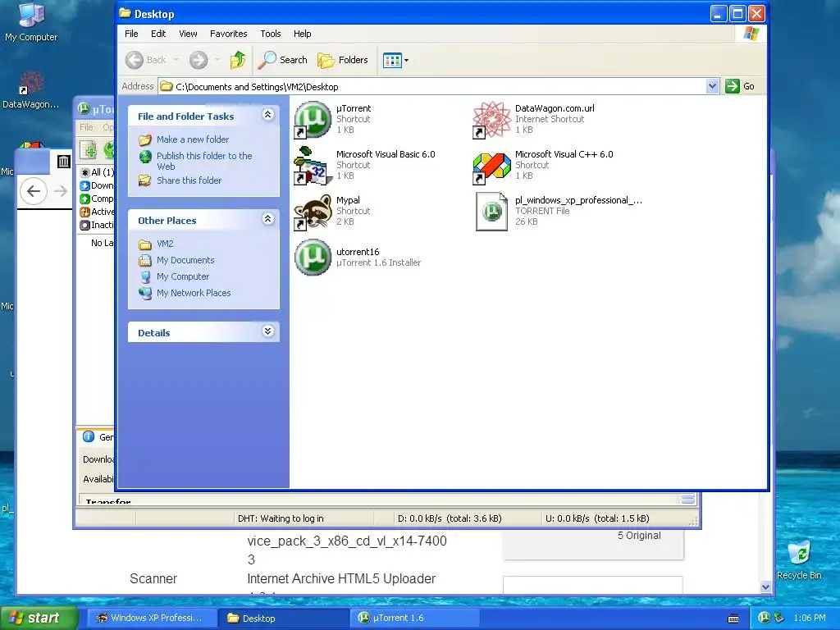Select the Microsoft Visual Basic 6.0 shortcut icon
The height and width of the screenshot is (630, 840).
point(313,166)
